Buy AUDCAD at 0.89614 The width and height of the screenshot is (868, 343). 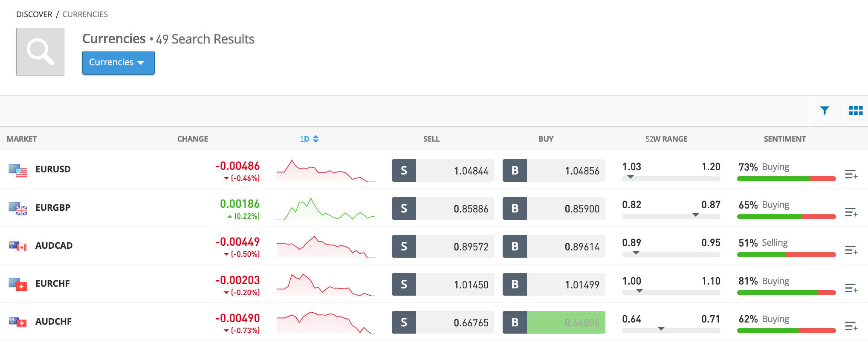pos(554,247)
